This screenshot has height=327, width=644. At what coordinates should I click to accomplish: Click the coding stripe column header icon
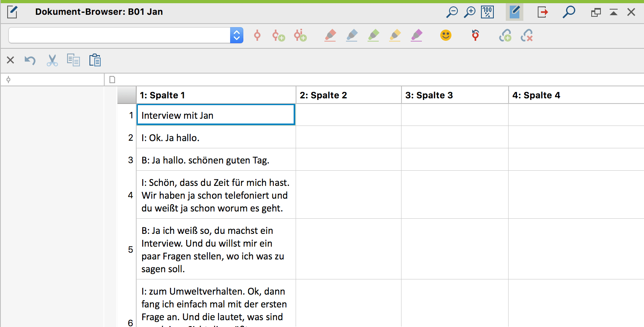[8, 80]
